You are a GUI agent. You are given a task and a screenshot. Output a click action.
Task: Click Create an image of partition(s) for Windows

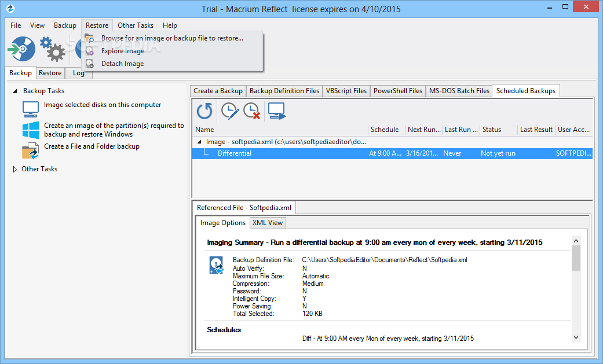114,130
